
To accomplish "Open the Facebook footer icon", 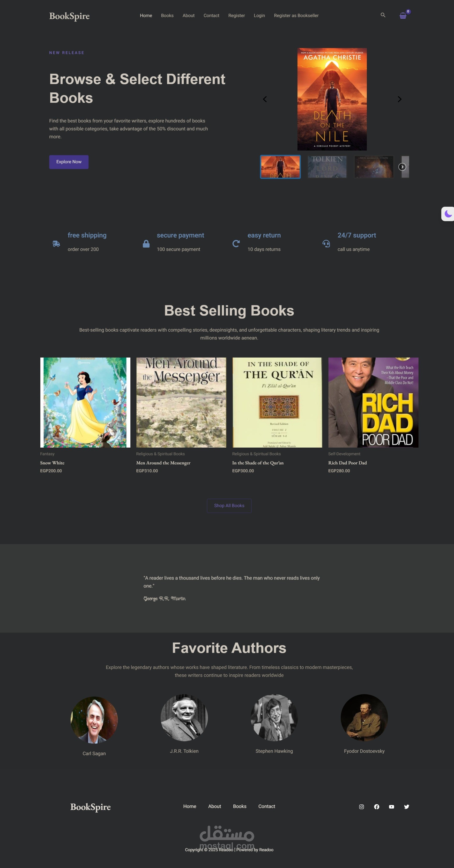I will (377, 807).
